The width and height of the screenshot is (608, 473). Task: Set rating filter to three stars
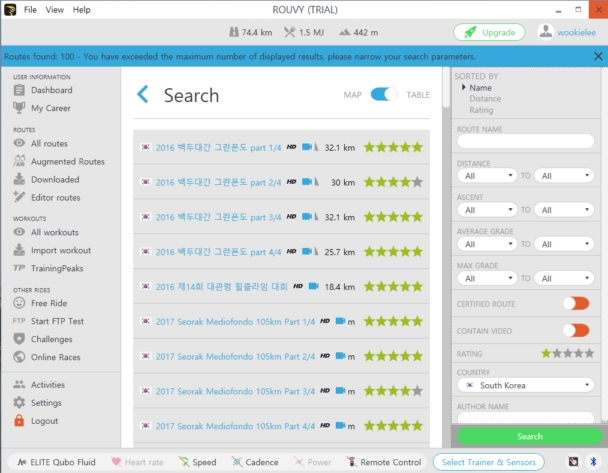pos(568,353)
